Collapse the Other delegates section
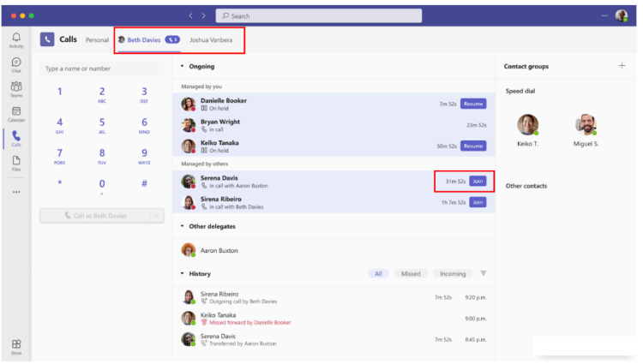The image size is (643, 364). [x=182, y=226]
